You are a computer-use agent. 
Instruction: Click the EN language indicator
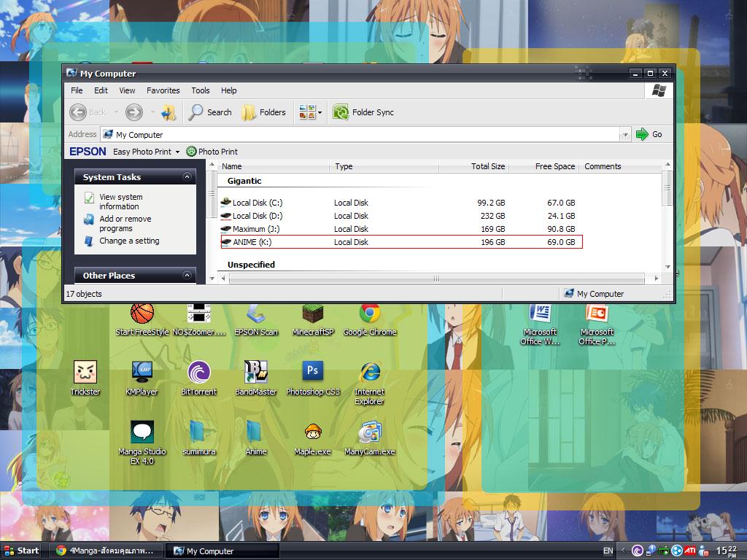[x=608, y=551]
